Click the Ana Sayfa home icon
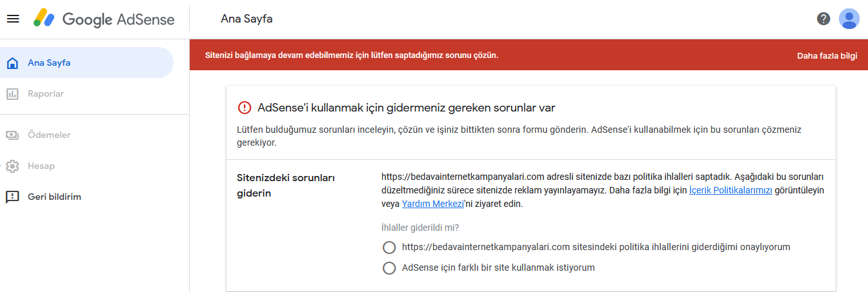The height and width of the screenshot is (292, 868). coord(12,63)
